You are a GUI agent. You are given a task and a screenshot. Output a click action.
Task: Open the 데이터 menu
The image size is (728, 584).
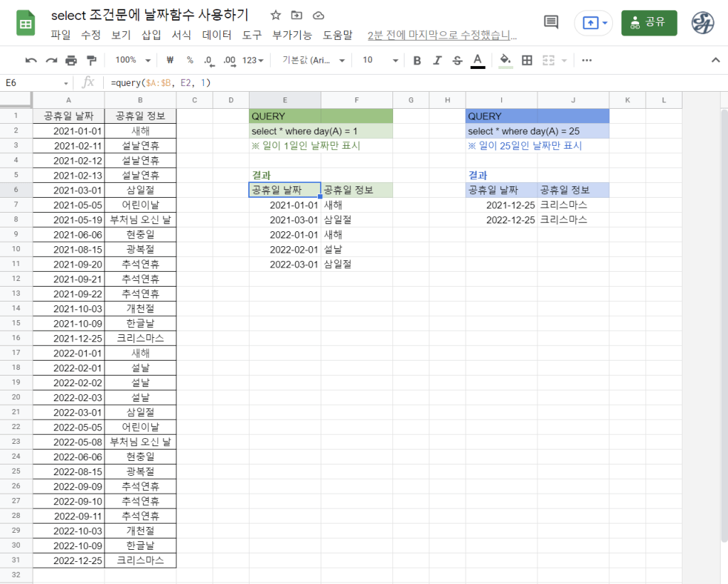[217, 35]
